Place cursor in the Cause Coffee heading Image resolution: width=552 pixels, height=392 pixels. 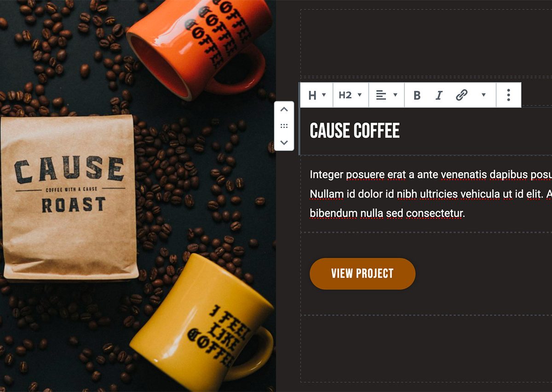coord(355,131)
